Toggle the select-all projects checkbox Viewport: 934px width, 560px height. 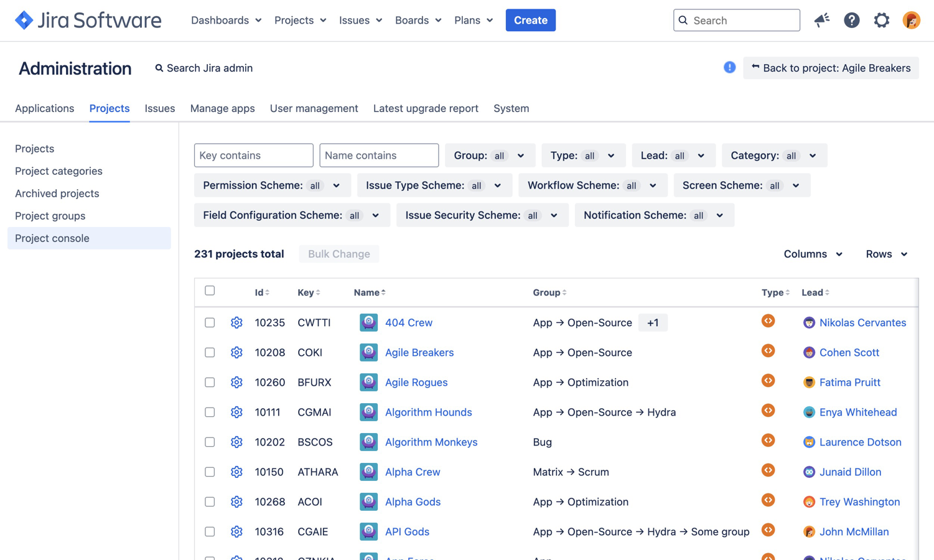click(210, 291)
